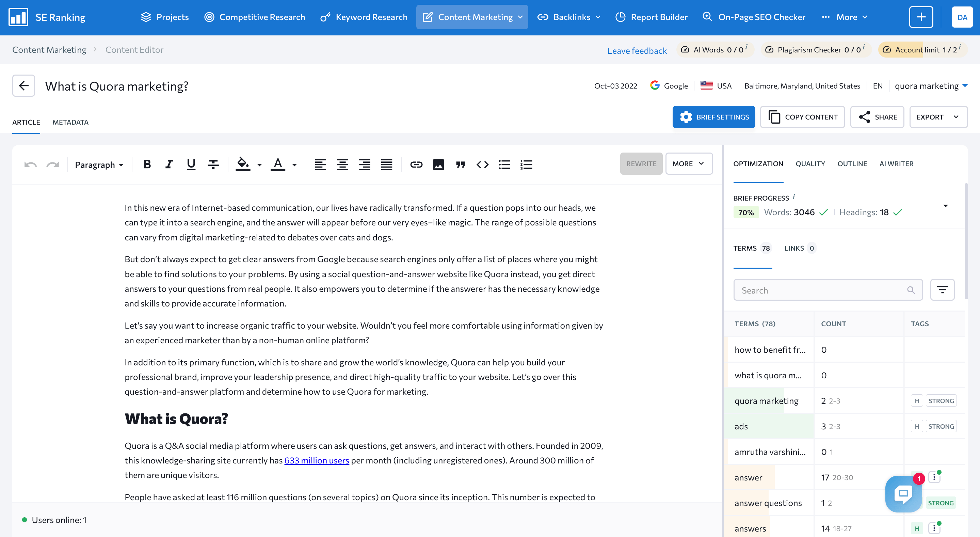The height and width of the screenshot is (537, 980).
Task: Open the chat support widget
Action: (x=903, y=494)
